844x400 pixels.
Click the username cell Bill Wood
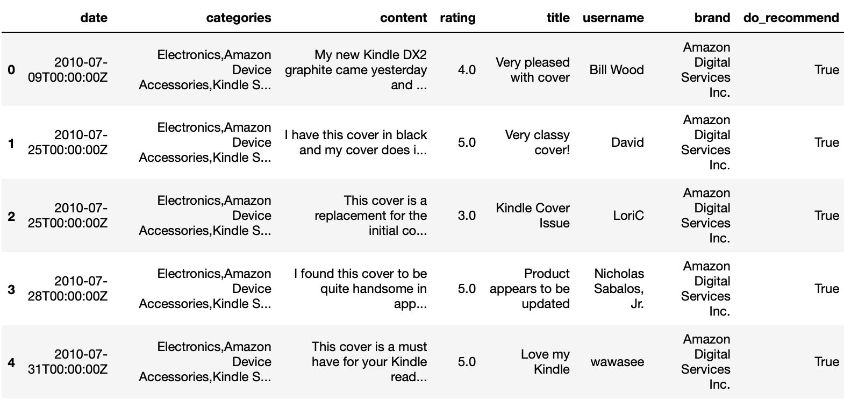(616, 69)
